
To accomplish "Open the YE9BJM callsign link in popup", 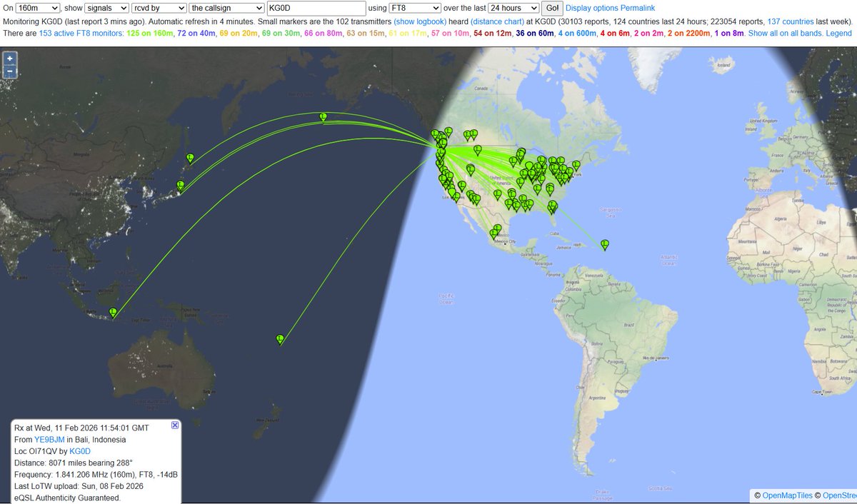I will click(49, 440).
